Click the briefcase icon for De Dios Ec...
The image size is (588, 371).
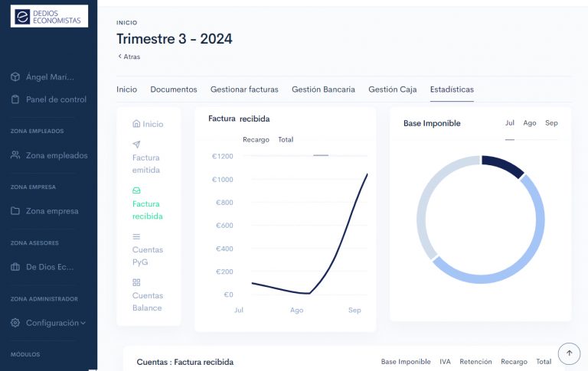(15, 267)
